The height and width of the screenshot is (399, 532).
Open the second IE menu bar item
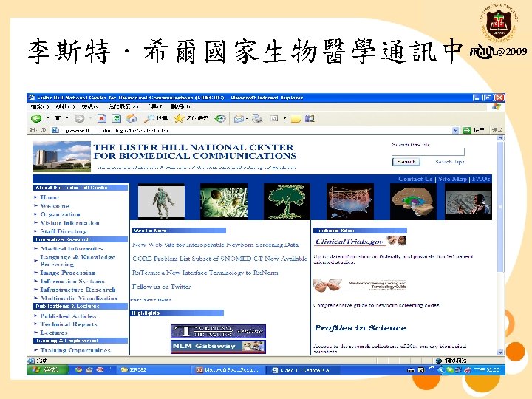65,106
